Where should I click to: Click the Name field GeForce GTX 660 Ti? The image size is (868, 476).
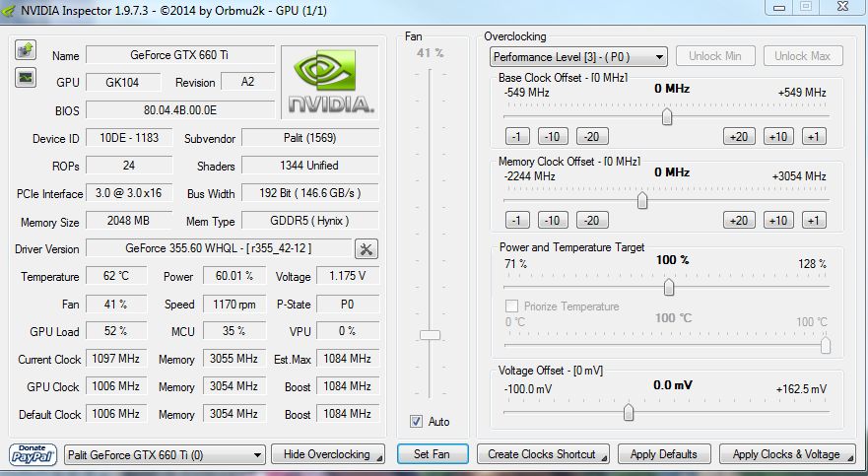coord(180,55)
